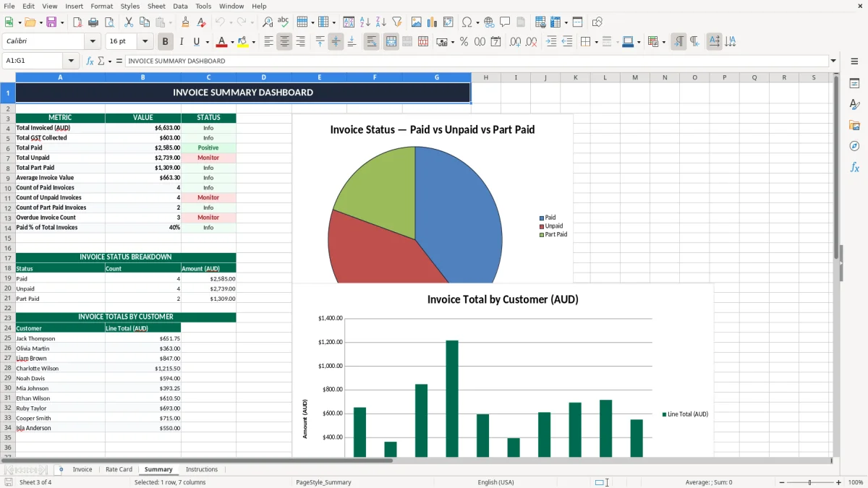Toggle Merge and Center Cells
Image resolution: width=868 pixels, height=488 pixels.
[x=391, y=42]
